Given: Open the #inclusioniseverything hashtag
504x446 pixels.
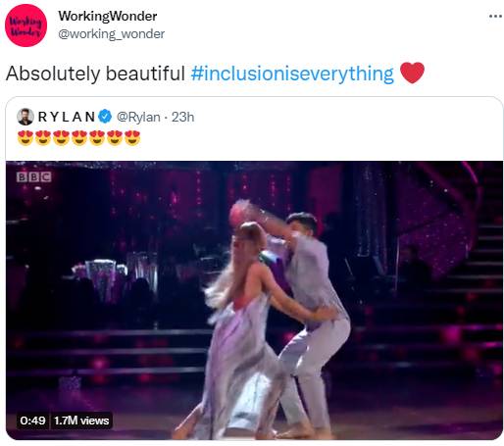Looking at the screenshot, I should (x=292, y=74).
